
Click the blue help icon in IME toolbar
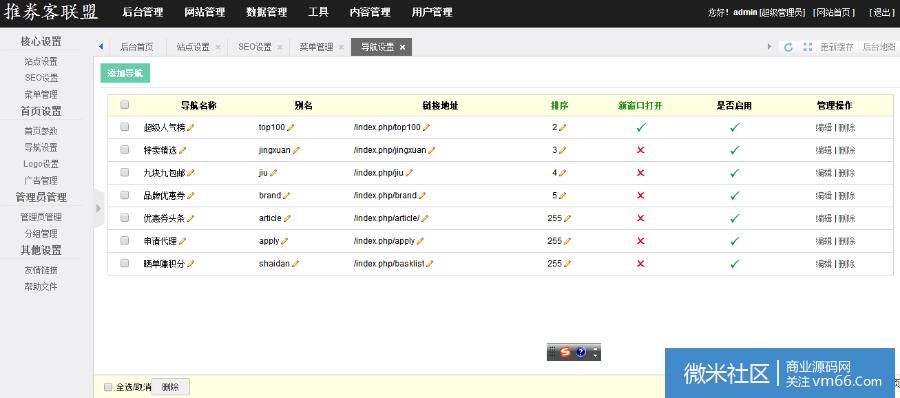(580, 352)
